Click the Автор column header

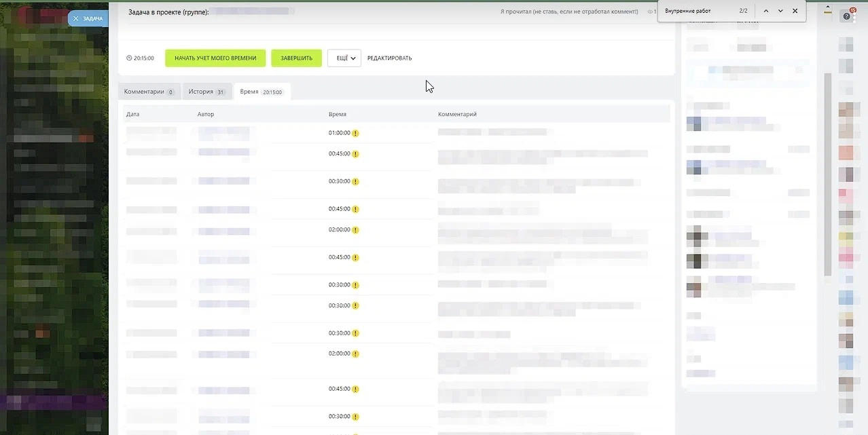(x=206, y=114)
